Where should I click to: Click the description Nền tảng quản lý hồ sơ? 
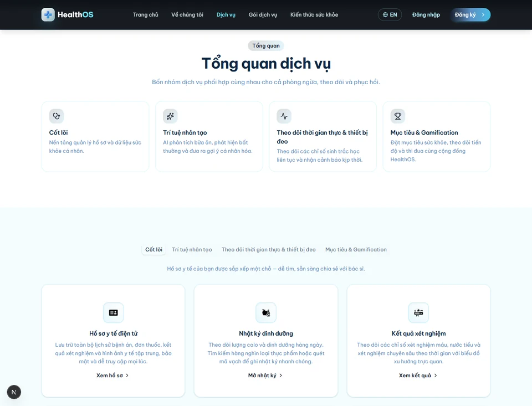pyautogui.click(x=95, y=147)
